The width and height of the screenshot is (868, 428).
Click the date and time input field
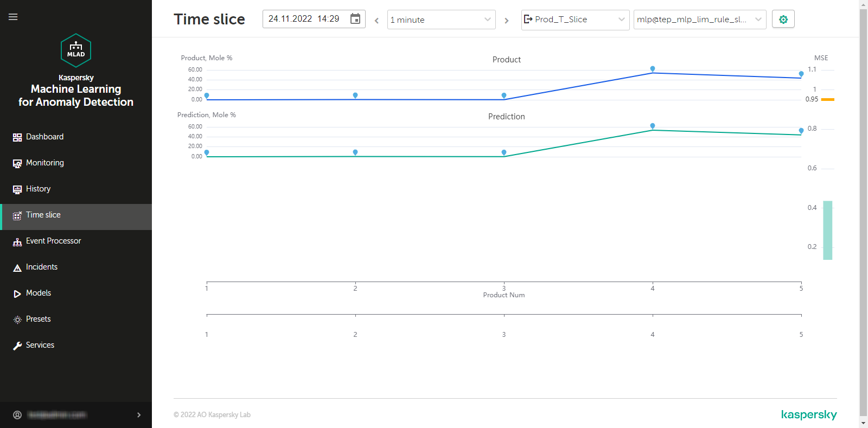[305, 19]
